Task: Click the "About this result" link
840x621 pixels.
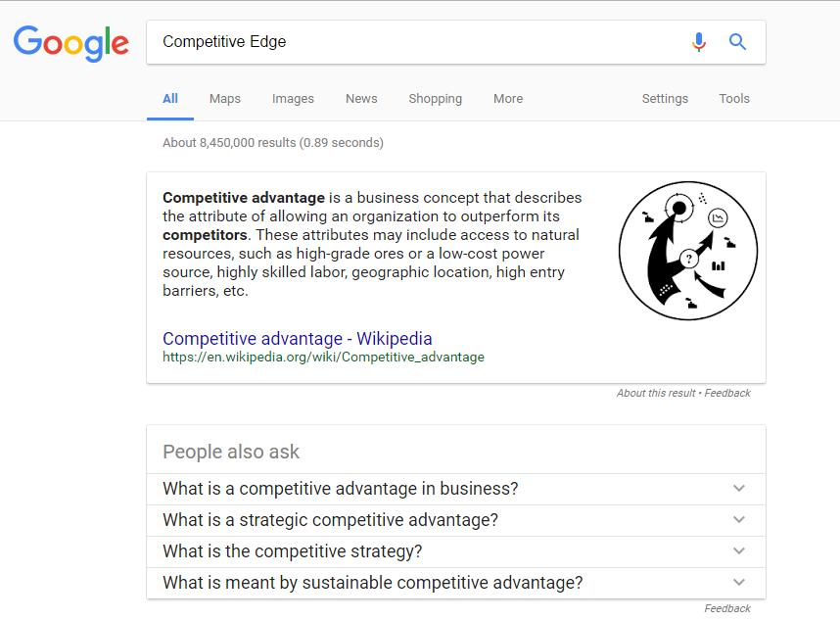Action: [x=656, y=393]
